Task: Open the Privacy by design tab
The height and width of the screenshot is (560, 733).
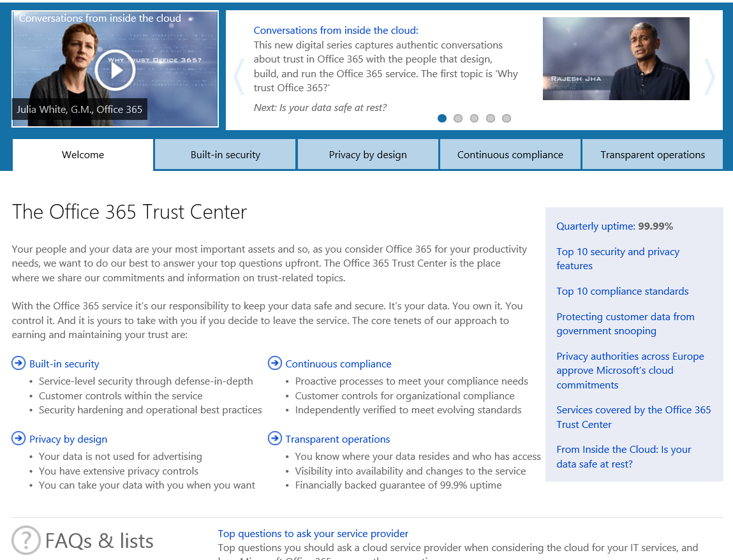Action: [x=368, y=155]
